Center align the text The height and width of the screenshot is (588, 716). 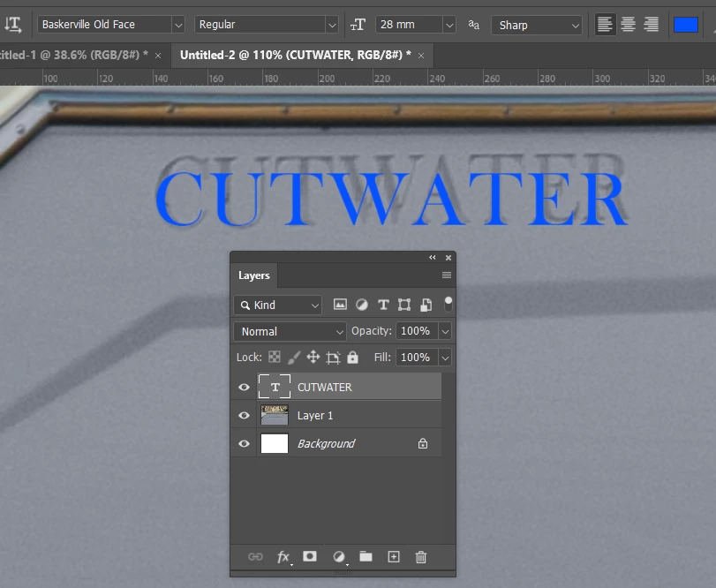pos(628,24)
